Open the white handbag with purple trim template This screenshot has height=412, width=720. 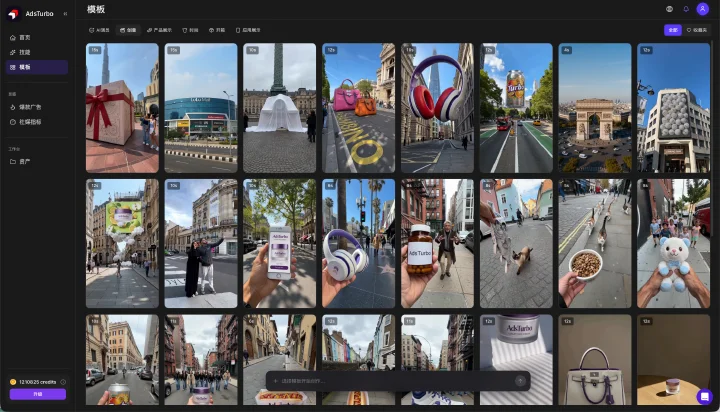click(595, 360)
